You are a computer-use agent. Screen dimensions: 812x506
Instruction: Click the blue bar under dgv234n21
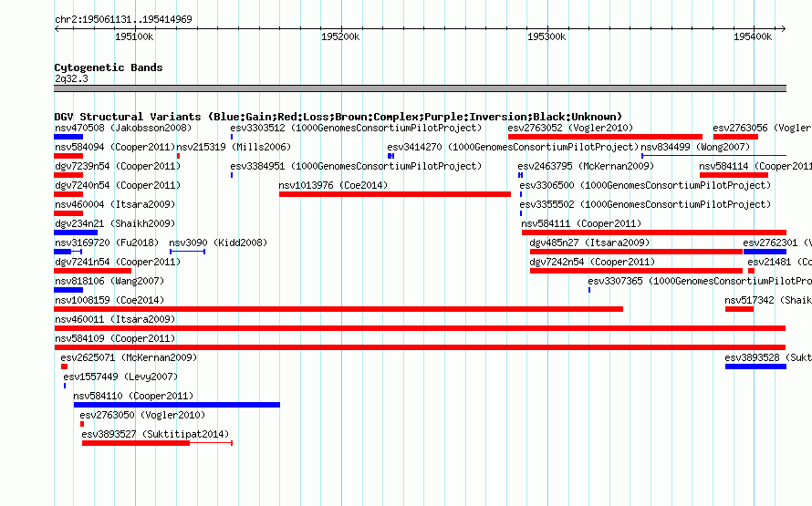coord(76,232)
